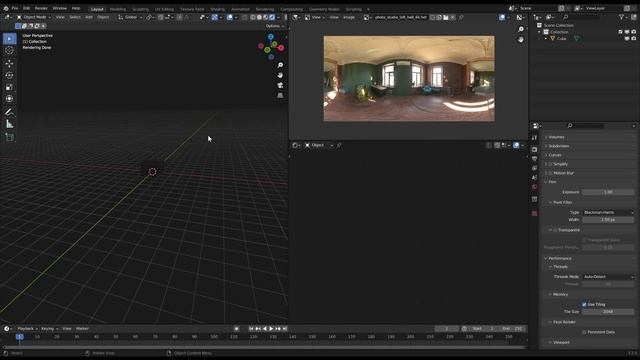Click the play animation button
Viewport: 640px width, 360px height.
click(271, 329)
